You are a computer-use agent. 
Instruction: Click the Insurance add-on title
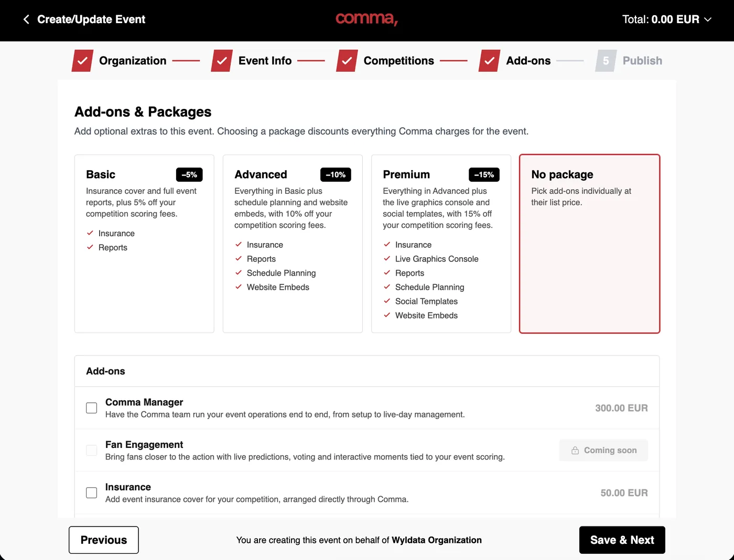pyautogui.click(x=128, y=487)
